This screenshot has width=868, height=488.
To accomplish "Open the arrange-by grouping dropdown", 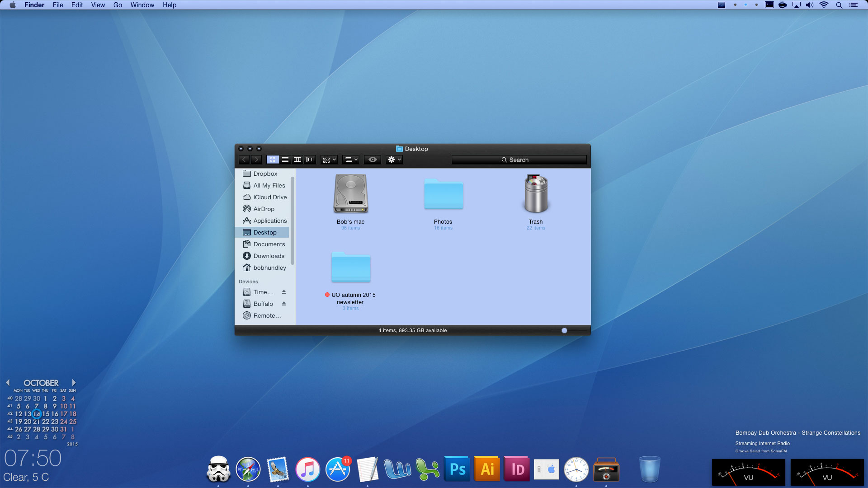I will [x=329, y=160].
